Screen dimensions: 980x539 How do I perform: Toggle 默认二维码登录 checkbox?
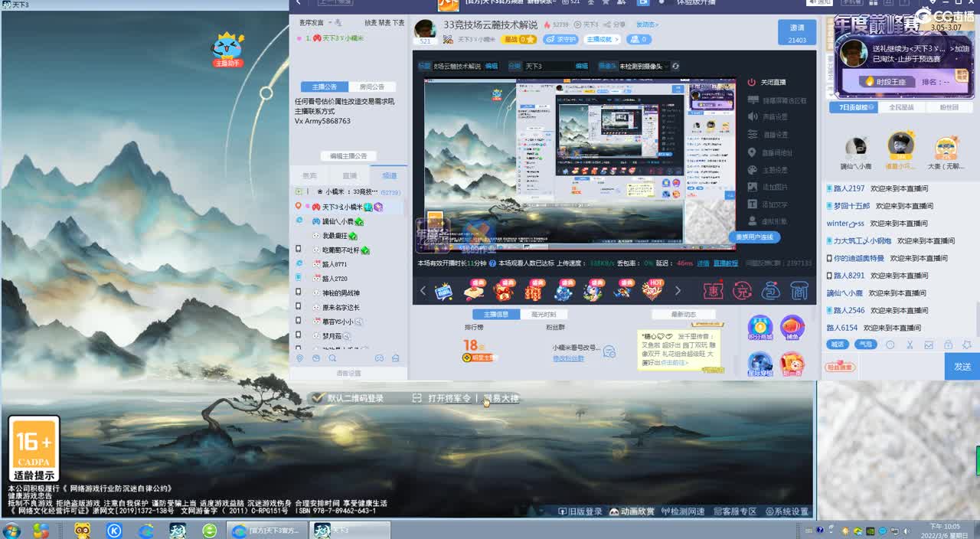point(318,398)
